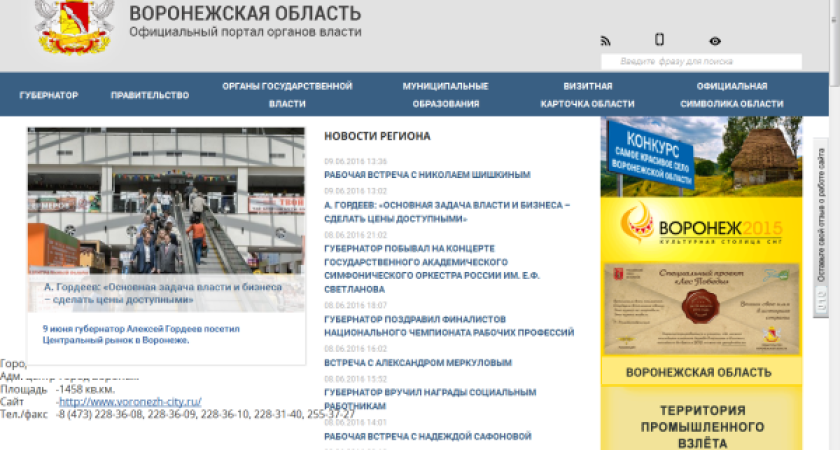Open ОРГАНЫ ГОСУДАРСТВЕННОЙ ВЛАСТИ menu
Viewport: 840px width, 450px height.
(x=287, y=95)
